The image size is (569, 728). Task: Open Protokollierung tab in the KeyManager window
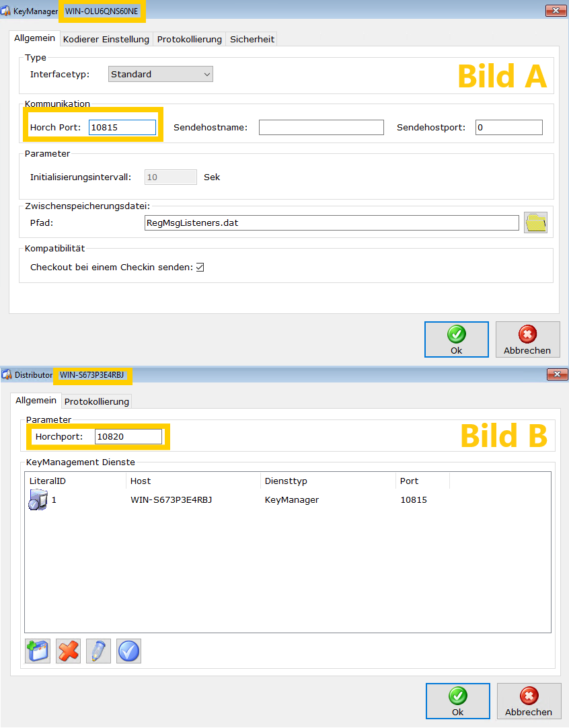[x=190, y=40]
